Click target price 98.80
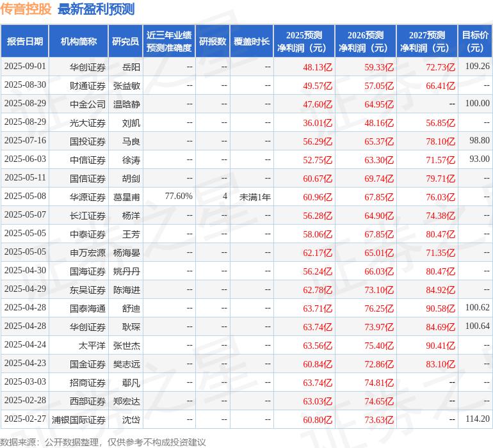The width and height of the screenshot is (493, 448). click(x=480, y=140)
